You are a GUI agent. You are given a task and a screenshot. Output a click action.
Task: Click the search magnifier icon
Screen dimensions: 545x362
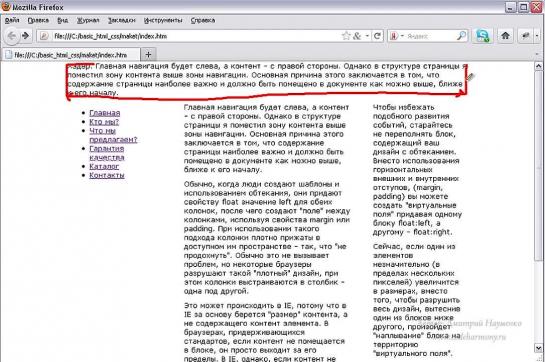pos(461,36)
